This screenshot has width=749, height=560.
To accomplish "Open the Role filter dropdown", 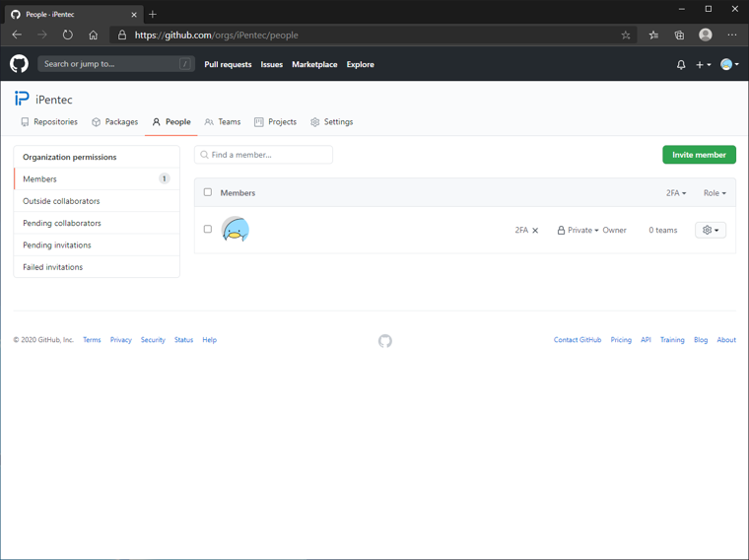I will 715,193.
